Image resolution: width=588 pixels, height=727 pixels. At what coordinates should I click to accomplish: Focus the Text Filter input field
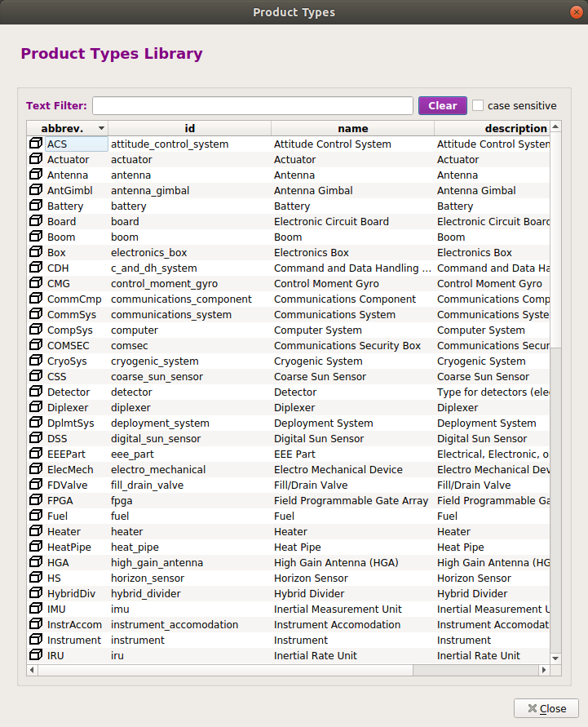click(253, 106)
